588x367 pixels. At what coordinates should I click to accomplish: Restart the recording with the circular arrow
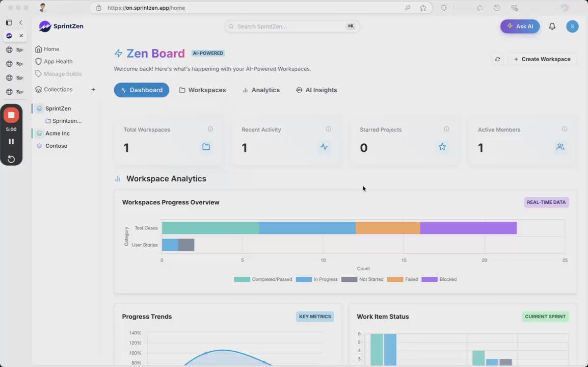[x=11, y=159]
